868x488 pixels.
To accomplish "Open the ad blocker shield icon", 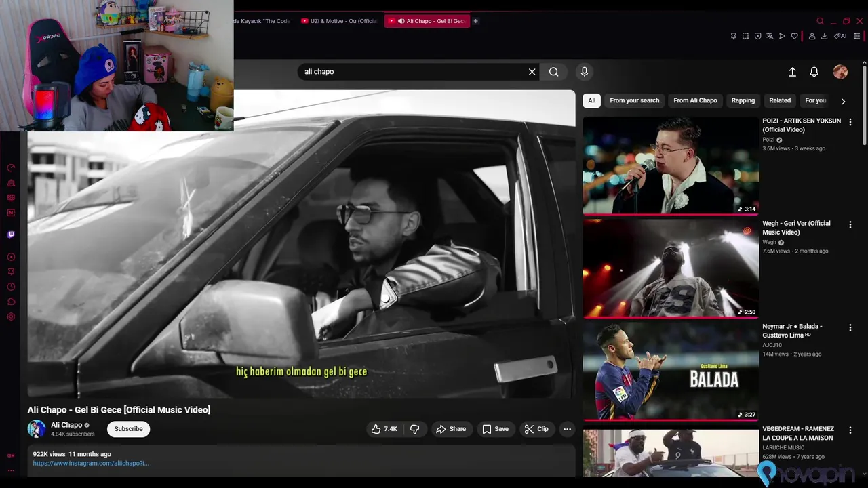I will pyautogui.click(x=757, y=36).
